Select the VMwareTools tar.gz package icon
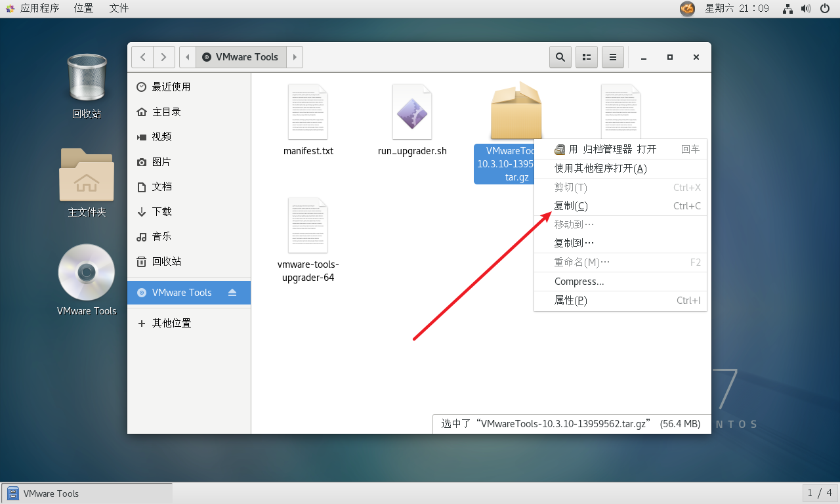This screenshot has width=840, height=504. [x=516, y=110]
